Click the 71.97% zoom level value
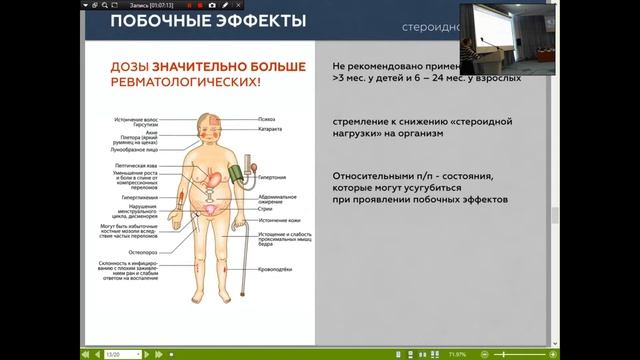The height and width of the screenshot is (360, 640). 457,355
